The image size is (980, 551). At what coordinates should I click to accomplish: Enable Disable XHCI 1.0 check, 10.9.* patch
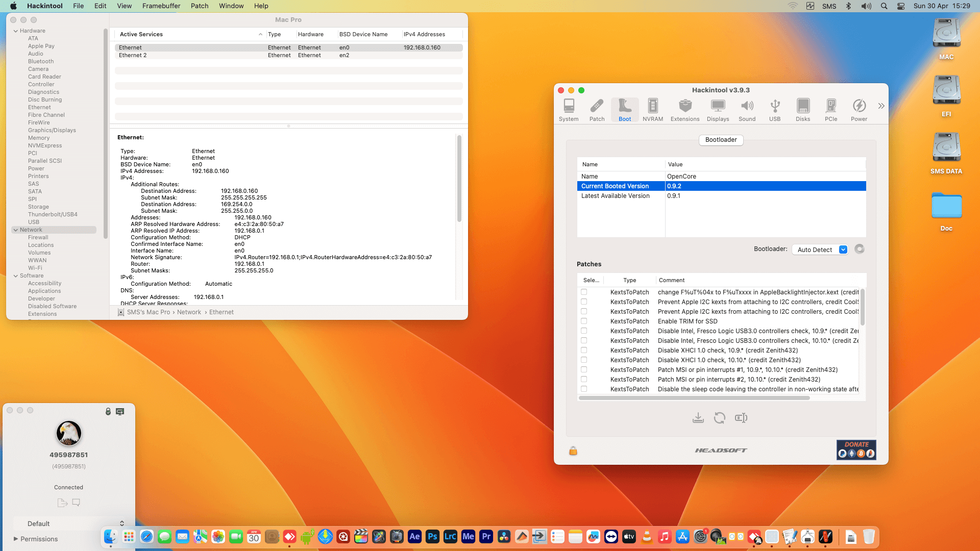(x=584, y=350)
